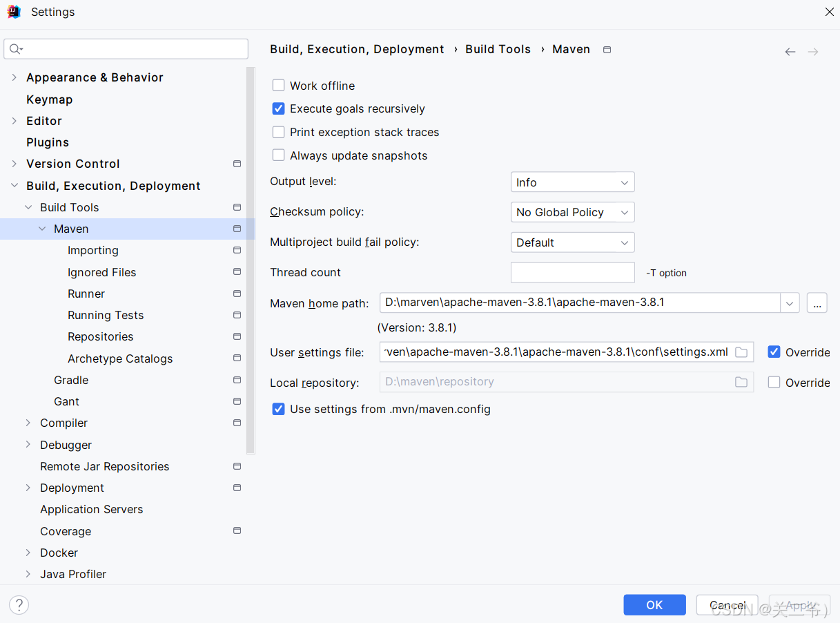Close the Settings dialog

point(829,12)
